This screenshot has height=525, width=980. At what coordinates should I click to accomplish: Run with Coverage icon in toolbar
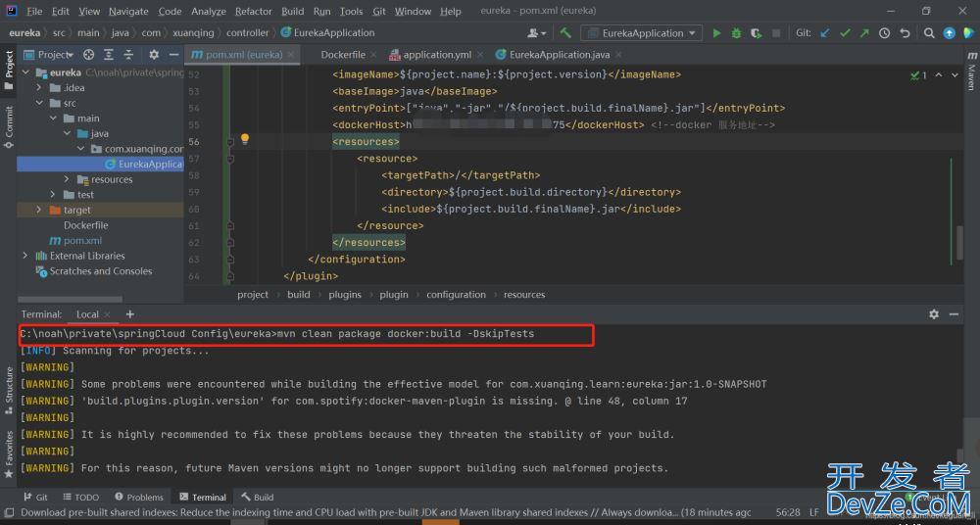(x=757, y=33)
